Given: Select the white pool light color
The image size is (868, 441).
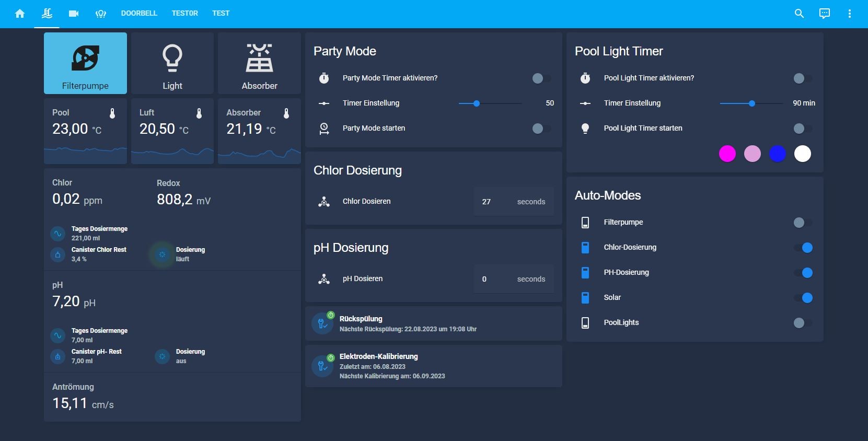Looking at the screenshot, I should 803,154.
